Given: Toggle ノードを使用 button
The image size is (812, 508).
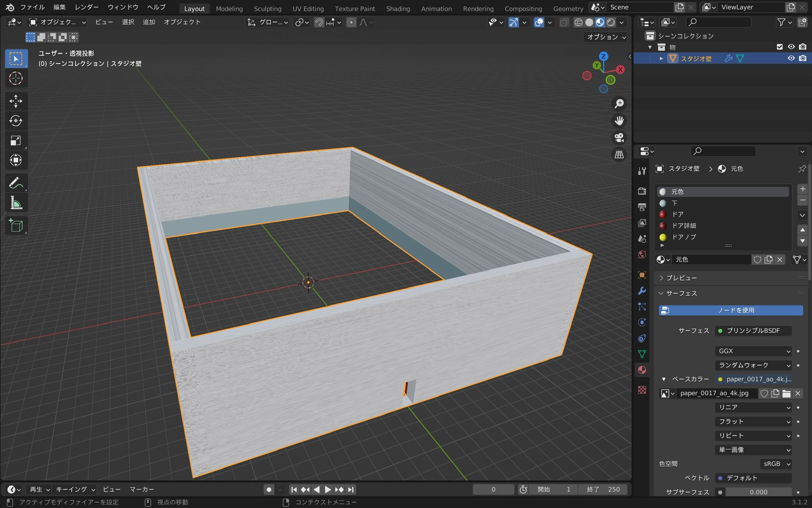Looking at the screenshot, I should coord(731,310).
